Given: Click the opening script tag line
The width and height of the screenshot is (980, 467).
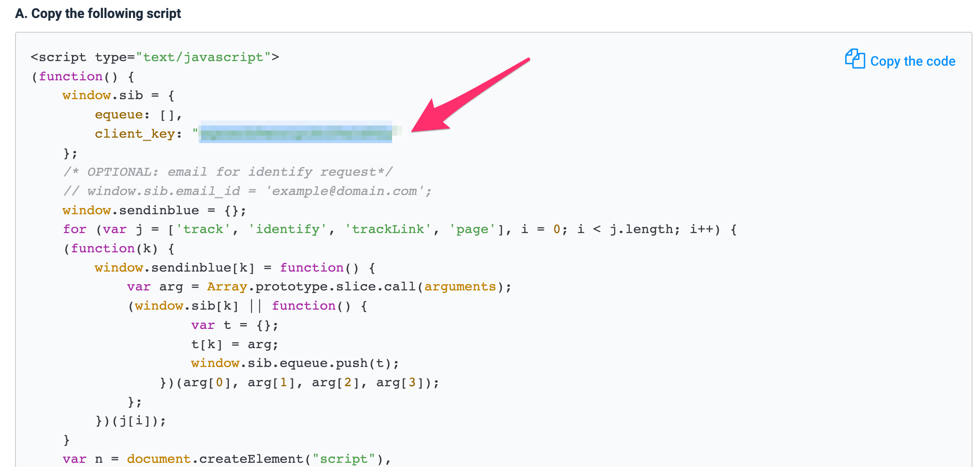Looking at the screenshot, I should (154, 57).
